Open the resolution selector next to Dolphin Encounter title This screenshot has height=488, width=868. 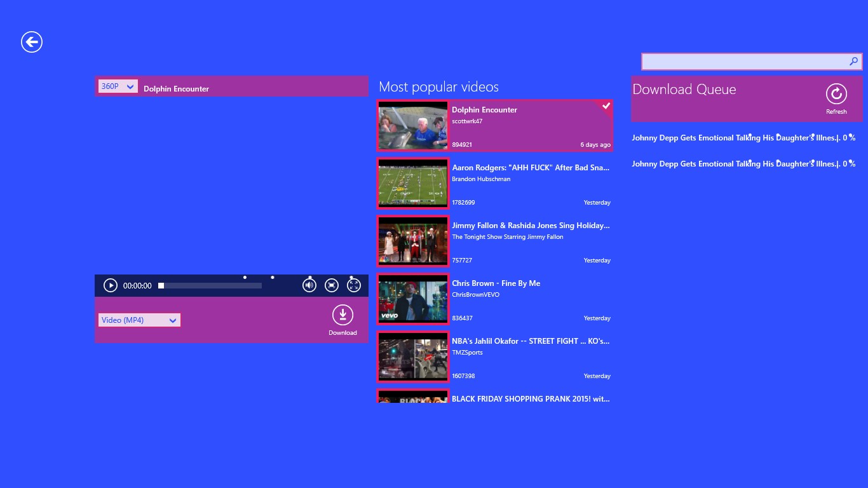[x=118, y=86]
